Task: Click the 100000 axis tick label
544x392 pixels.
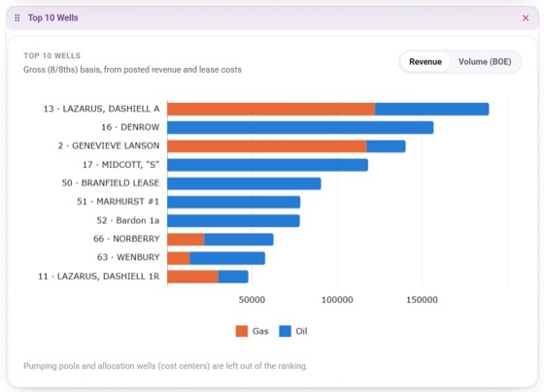Action: [337, 300]
